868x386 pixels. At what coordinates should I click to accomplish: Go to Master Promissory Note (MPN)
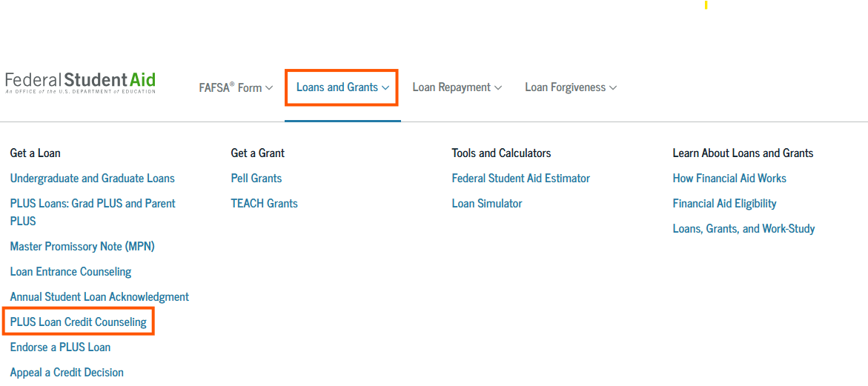82,247
